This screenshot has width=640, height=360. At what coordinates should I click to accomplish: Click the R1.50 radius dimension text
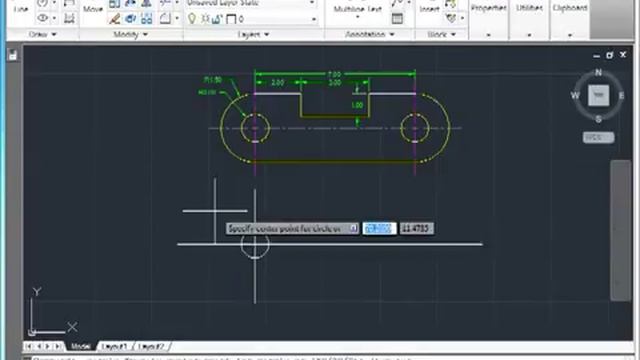(213, 80)
